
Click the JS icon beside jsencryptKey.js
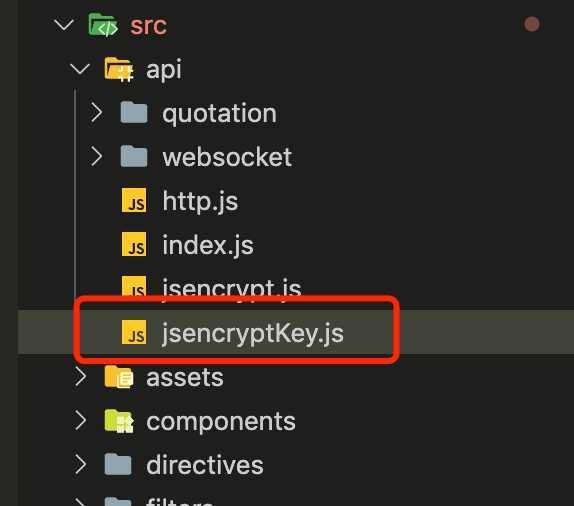tap(134, 332)
